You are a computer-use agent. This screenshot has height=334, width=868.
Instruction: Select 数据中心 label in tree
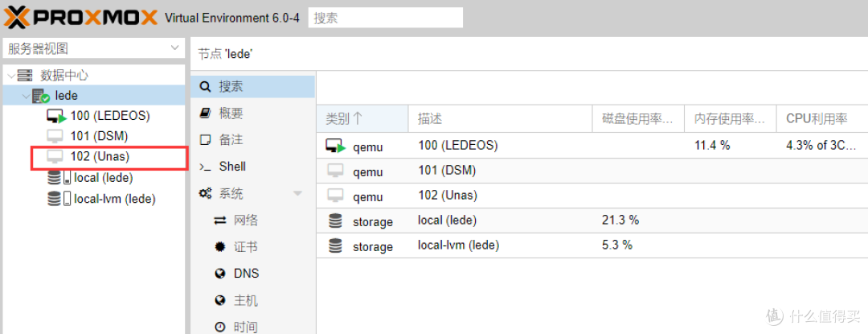pyautogui.click(x=64, y=76)
